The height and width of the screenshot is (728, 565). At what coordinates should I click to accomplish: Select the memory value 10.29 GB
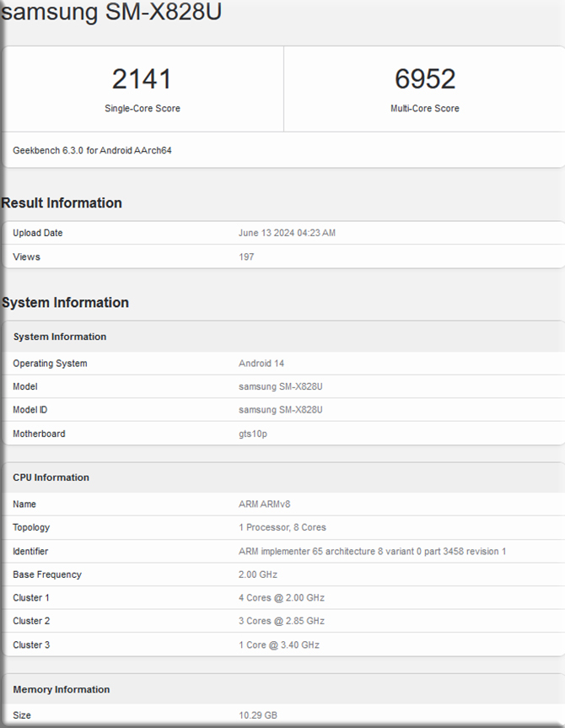258,715
